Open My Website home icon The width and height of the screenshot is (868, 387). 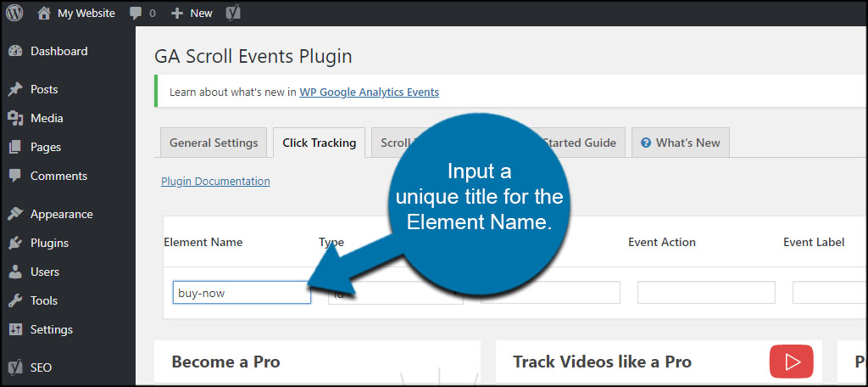click(44, 13)
